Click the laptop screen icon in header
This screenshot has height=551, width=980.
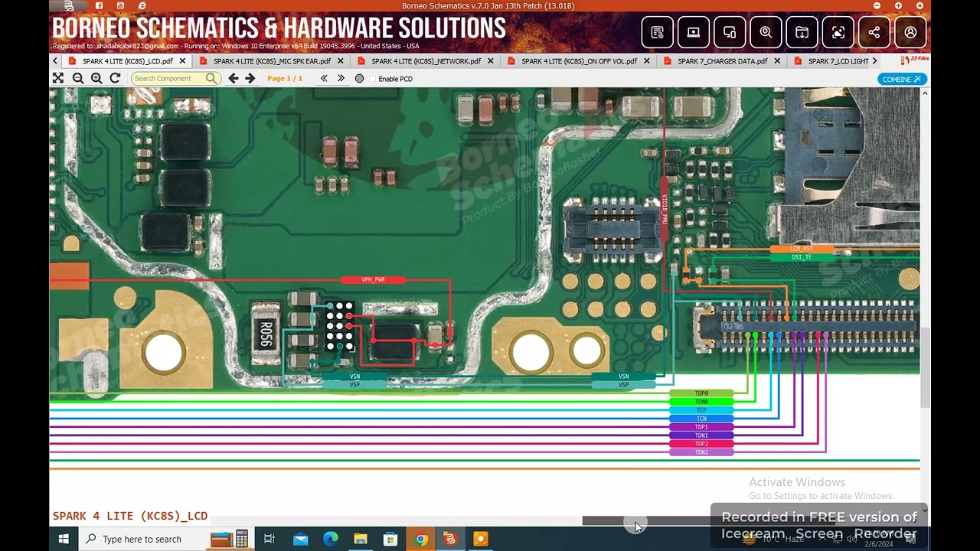pyautogui.click(x=694, y=32)
